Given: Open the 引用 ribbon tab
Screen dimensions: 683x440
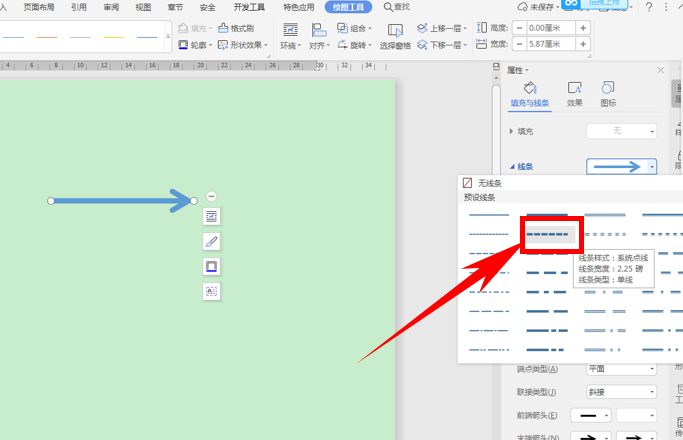Looking at the screenshot, I should tap(79, 7).
